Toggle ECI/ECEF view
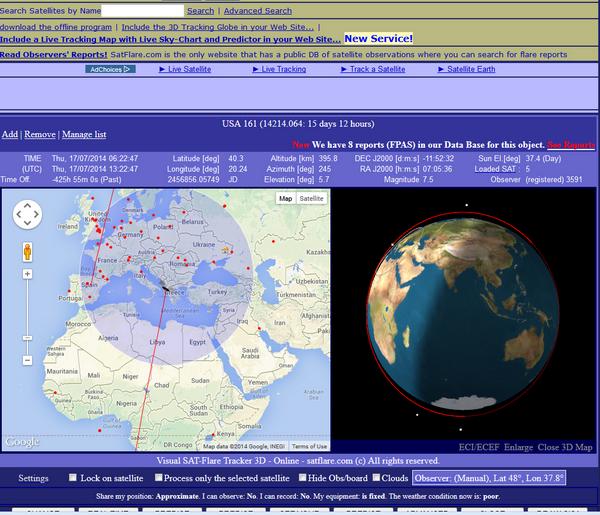The height and width of the screenshot is (515, 600). point(479,447)
